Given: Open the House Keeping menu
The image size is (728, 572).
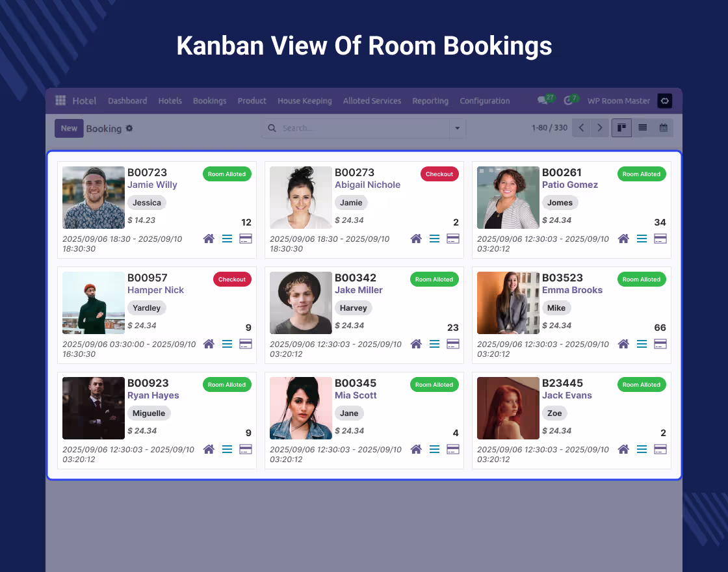Looking at the screenshot, I should coord(305,101).
